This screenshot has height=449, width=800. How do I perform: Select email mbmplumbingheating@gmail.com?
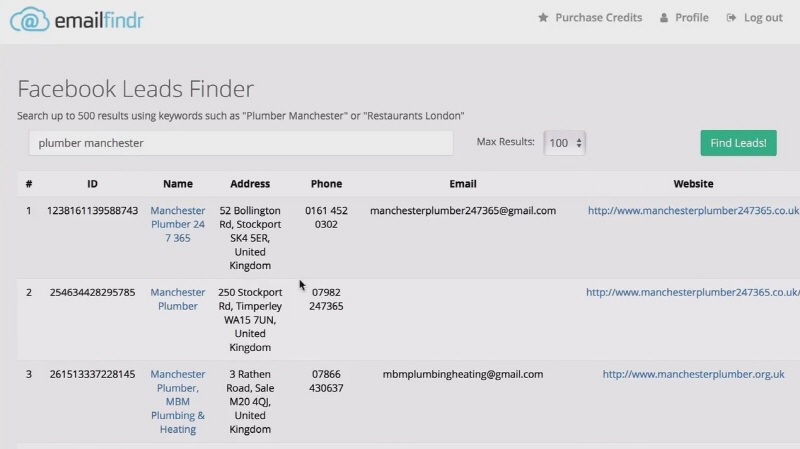pyautogui.click(x=463, y=374)
